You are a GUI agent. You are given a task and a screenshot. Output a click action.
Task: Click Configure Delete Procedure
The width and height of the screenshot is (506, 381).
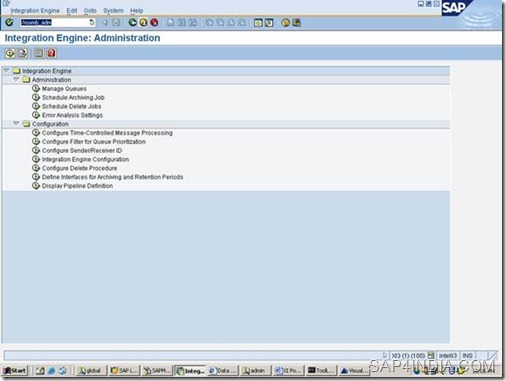tap(79, 168)
